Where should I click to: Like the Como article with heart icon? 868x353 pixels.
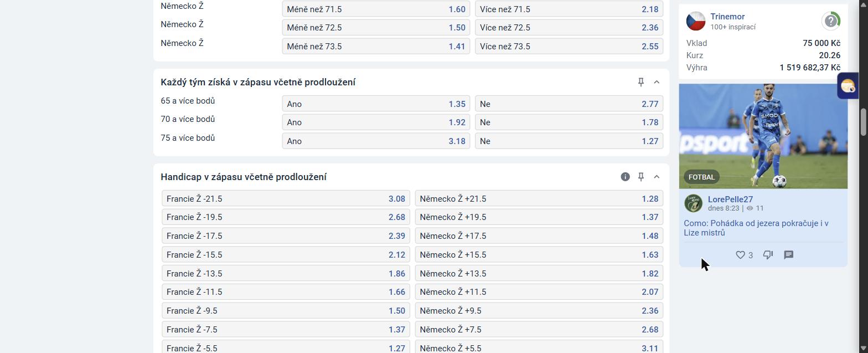click(x=740, y=255)
